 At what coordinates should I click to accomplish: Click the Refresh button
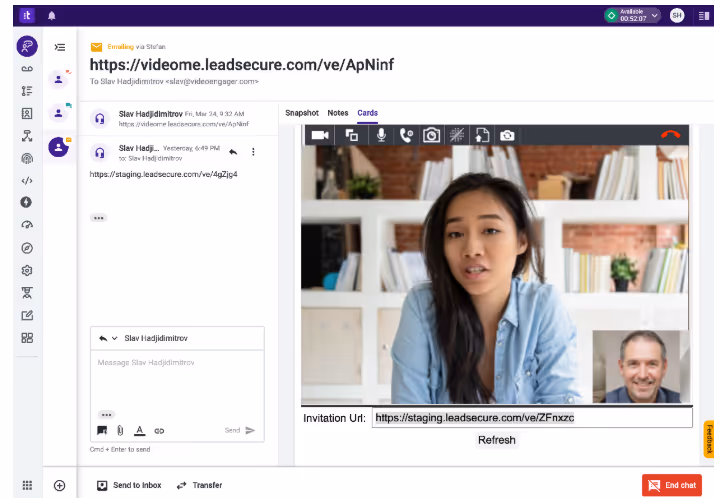497,440
